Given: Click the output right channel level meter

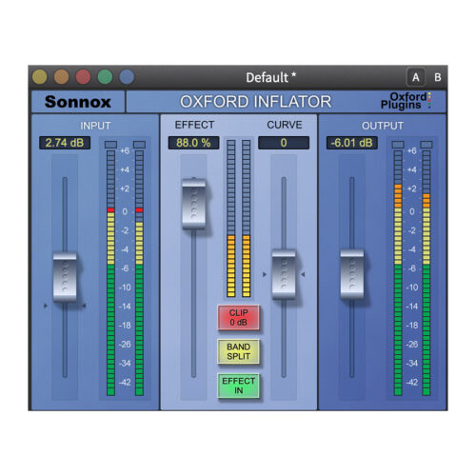Looking at the screenshot, I should (426, 273).
